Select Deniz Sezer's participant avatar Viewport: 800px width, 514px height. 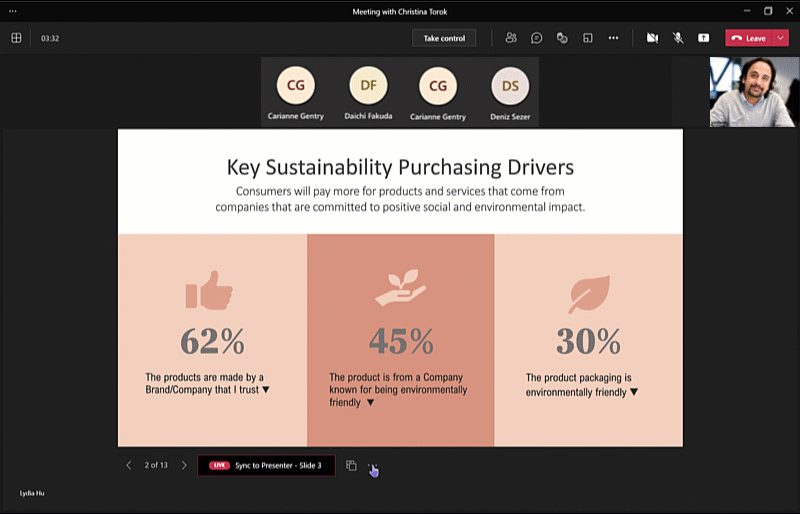[x=510, y=86]
